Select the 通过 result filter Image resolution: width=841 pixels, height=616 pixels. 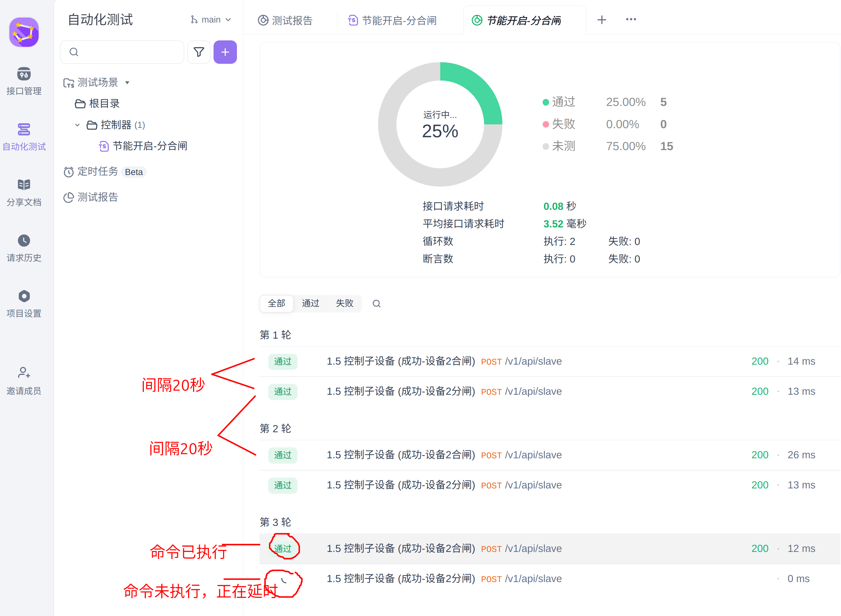(x=310, y=303)
